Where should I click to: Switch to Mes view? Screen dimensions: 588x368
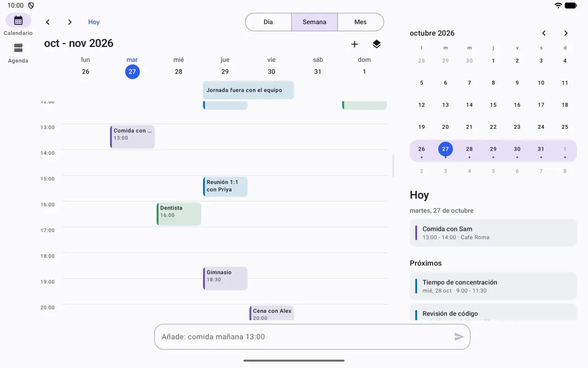click(x=361, y=22)
